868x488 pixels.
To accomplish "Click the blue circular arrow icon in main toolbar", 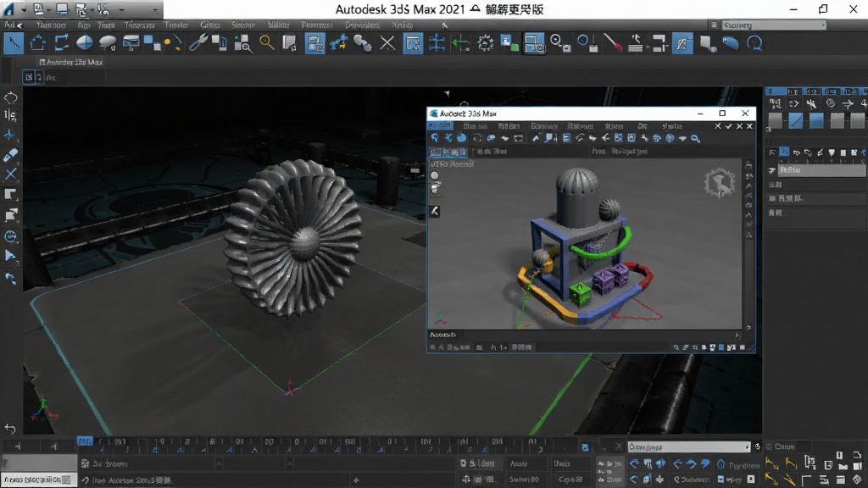I will [754, 43].
